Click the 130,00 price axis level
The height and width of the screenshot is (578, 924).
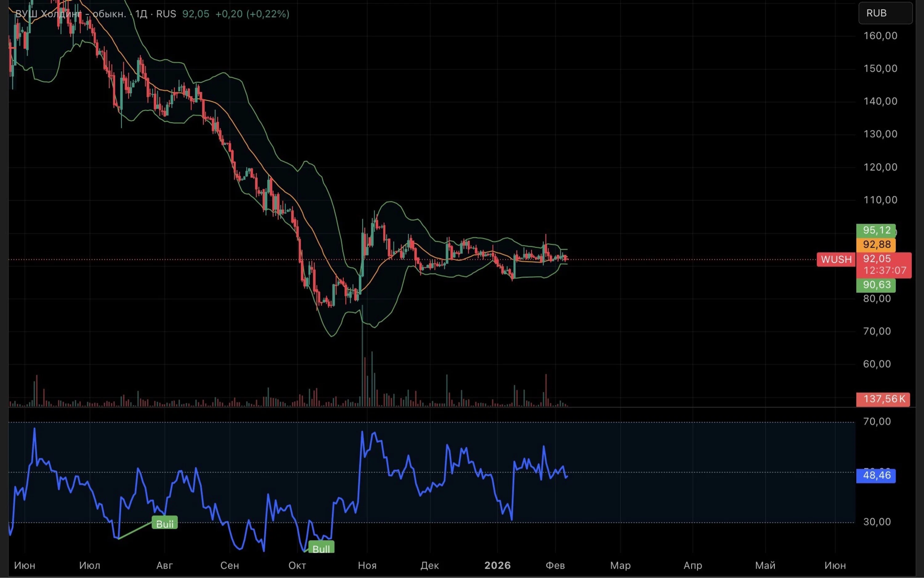pyautogui.click(x=880, y=134)
